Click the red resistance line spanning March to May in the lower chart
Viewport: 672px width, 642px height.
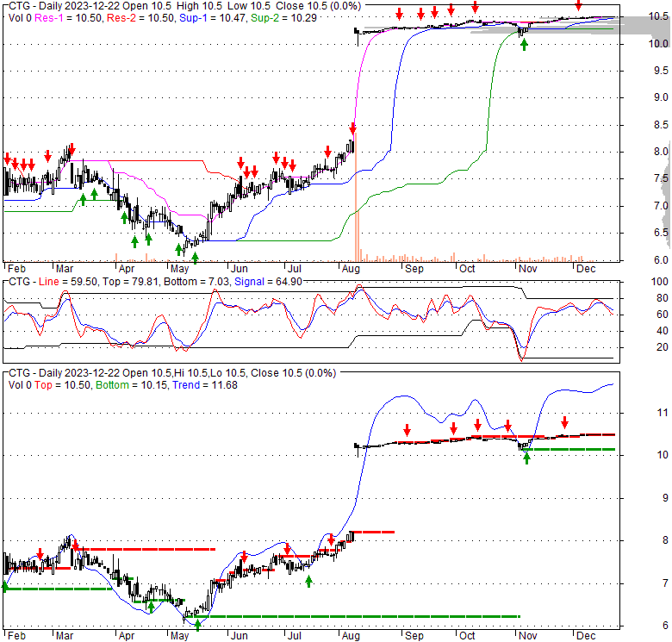click(146, 549)
